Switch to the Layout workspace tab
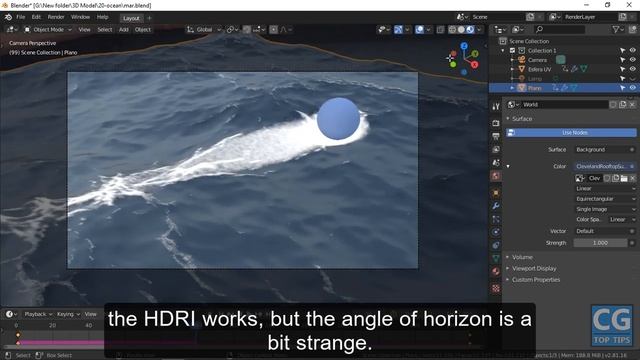 pos(131,18)
